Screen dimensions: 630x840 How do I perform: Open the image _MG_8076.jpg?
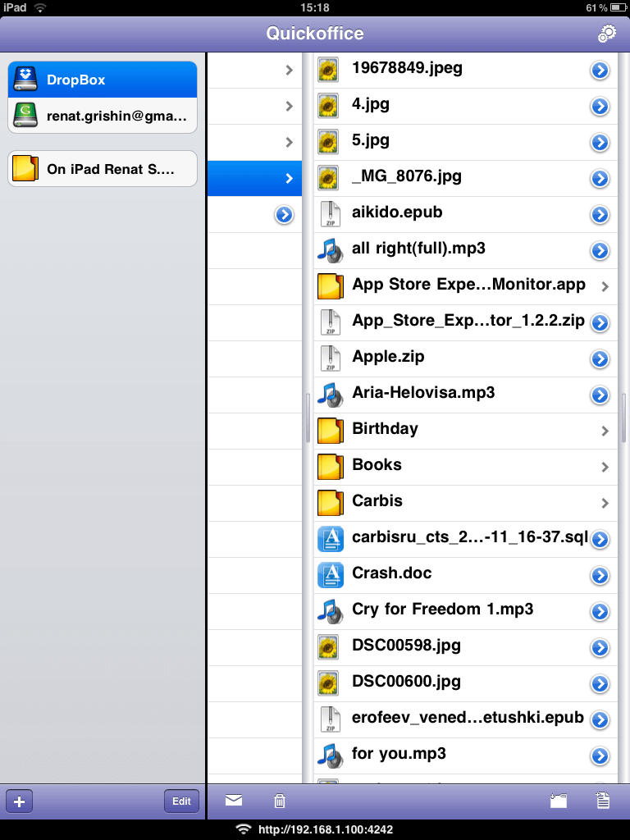tap(466, 178)
